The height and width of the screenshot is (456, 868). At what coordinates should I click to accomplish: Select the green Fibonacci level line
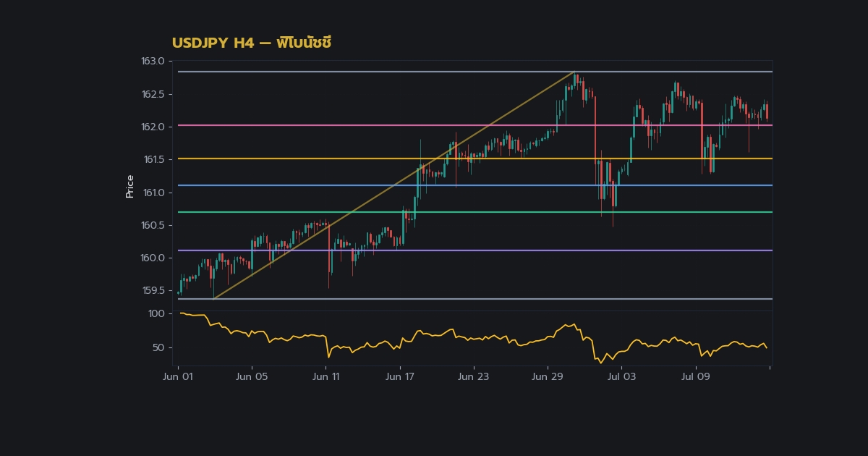click(x=475, y=212)
